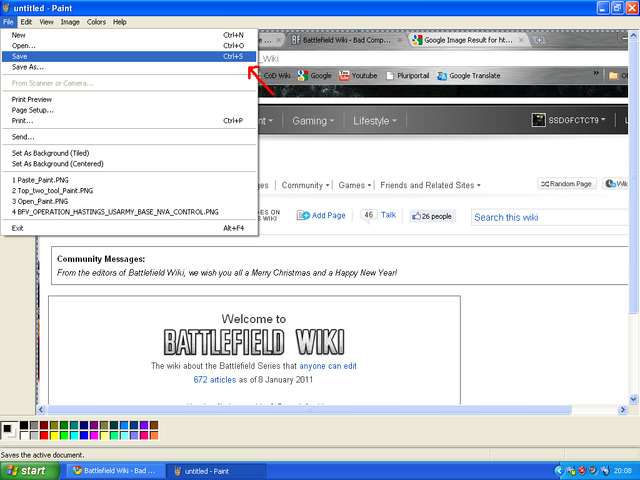Open recent file 3 Open_Paint.PNG
The height and width of the screenshot is (480, 640).
(129, 201)
